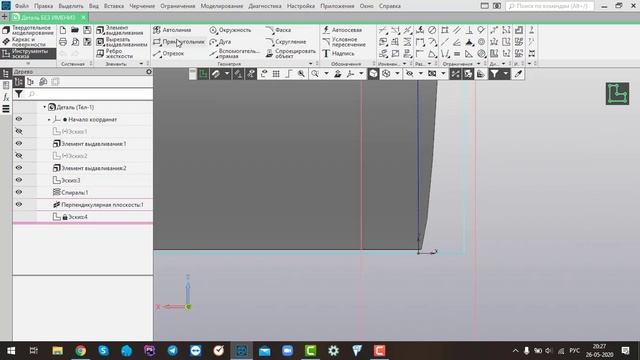Select the Скругление fillet tool

[286, 42]
